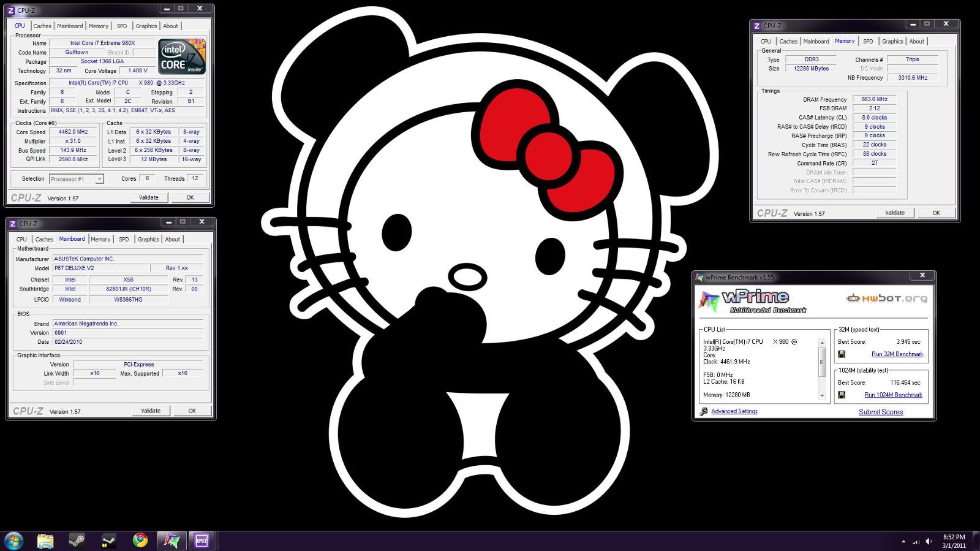Screen dimensions: 980x551
Task: Click the '3310.6 MHz' NB Frequency value
Action: (x=913, y=78)
